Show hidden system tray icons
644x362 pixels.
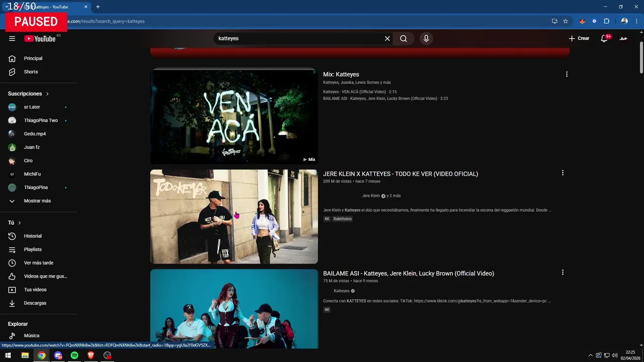coord(591,355)
